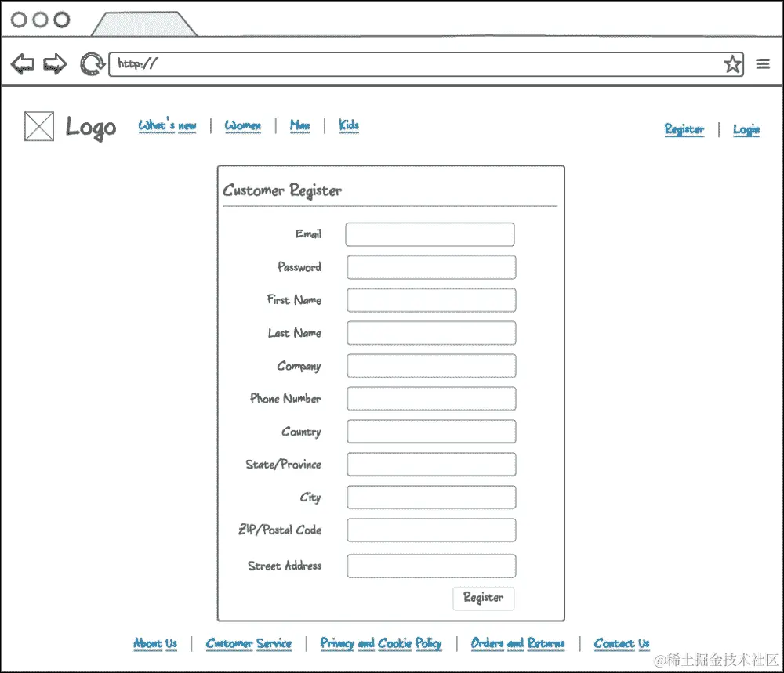Viewport: 784px width, 673px height.
Task: Click the Street Address label
Action: coord(285,566)
